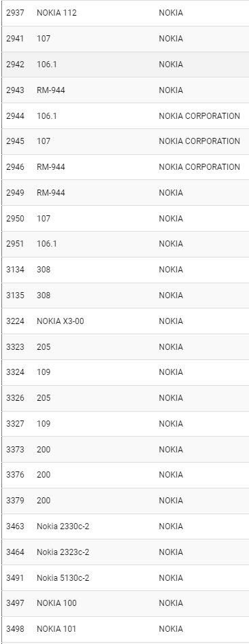Select row 3379 with model 200

point(125,501)
